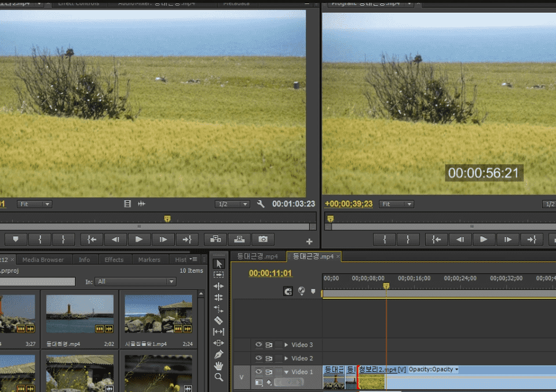Image resolution: width=556 pixels, height=392 pixels.
Task: Export frame with the camera icon
Action: point(263,239)
